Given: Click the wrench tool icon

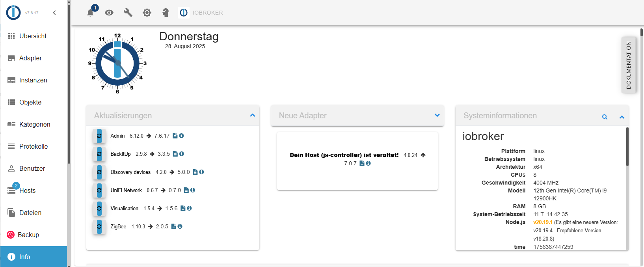Looking at the screenshot, I should coord(128,13).
